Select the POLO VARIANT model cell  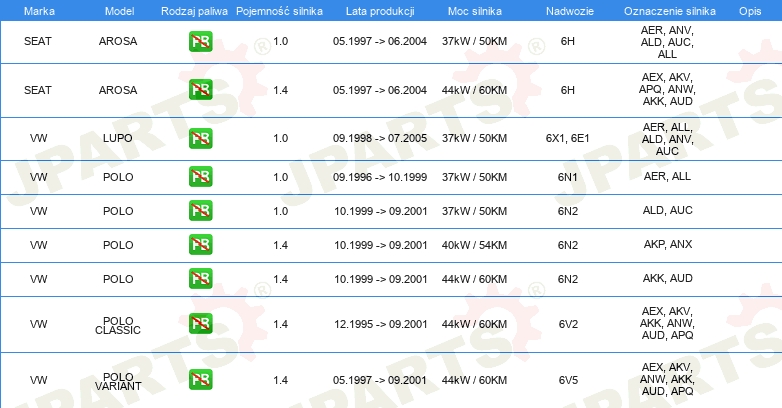pyautogui.click(x=118, y=382)
